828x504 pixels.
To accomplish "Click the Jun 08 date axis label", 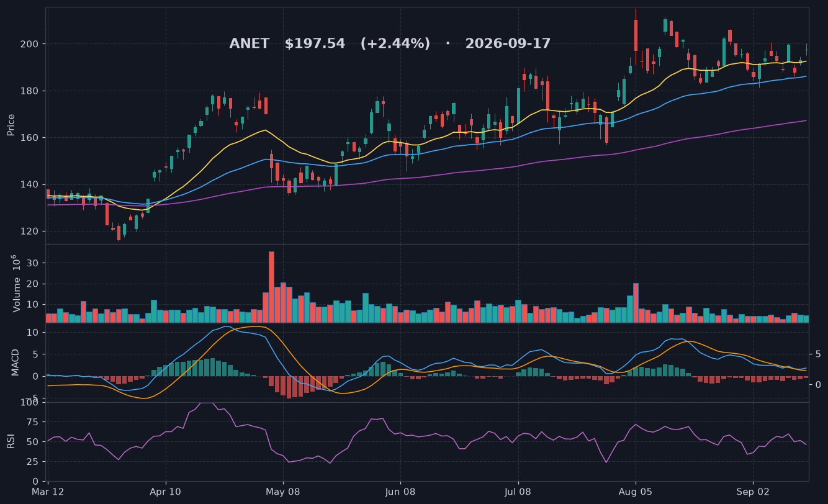I will tap(400, 491).
